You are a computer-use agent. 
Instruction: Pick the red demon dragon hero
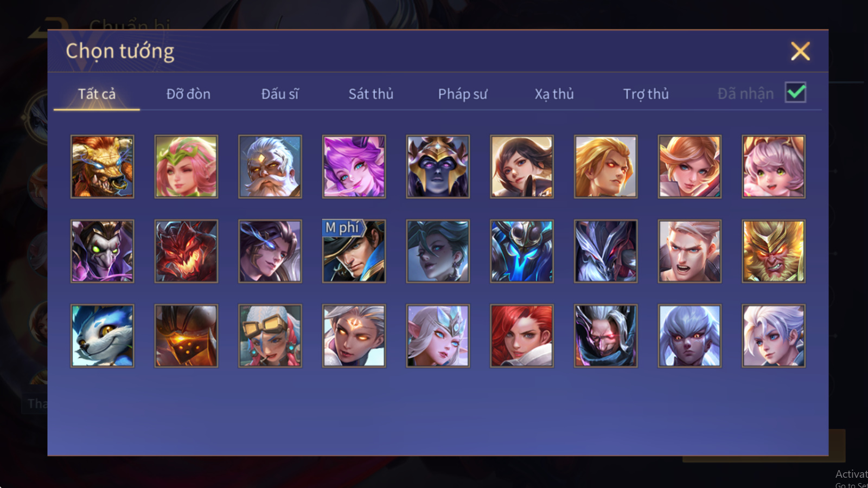[x=186, y=251]
